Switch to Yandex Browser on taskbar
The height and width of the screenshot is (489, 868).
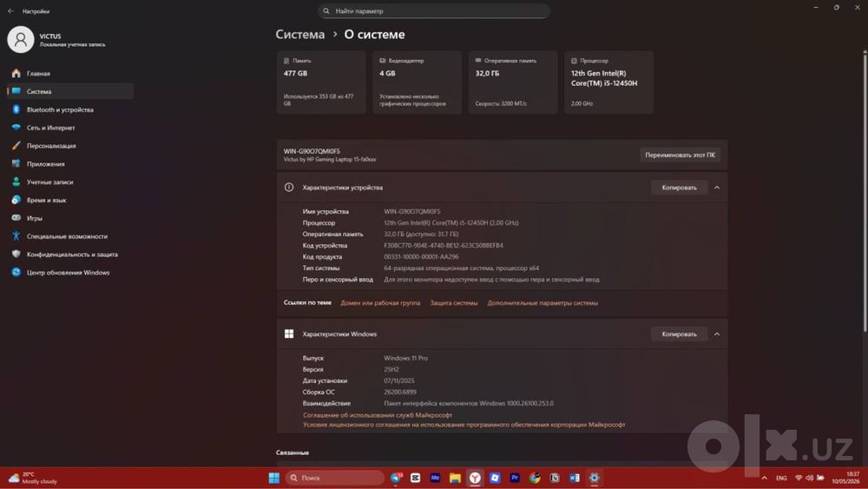[475, 478]
